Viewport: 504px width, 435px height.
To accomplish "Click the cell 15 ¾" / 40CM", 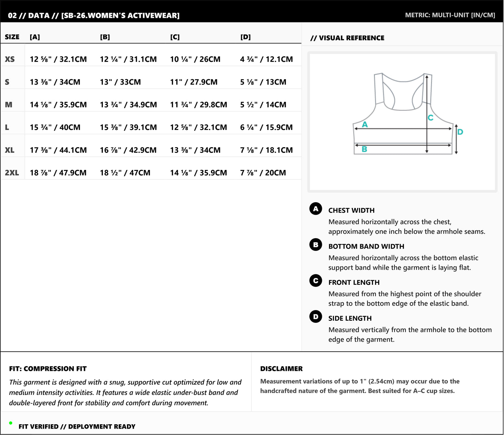I will pyautogui.click(x=55, y=127).
